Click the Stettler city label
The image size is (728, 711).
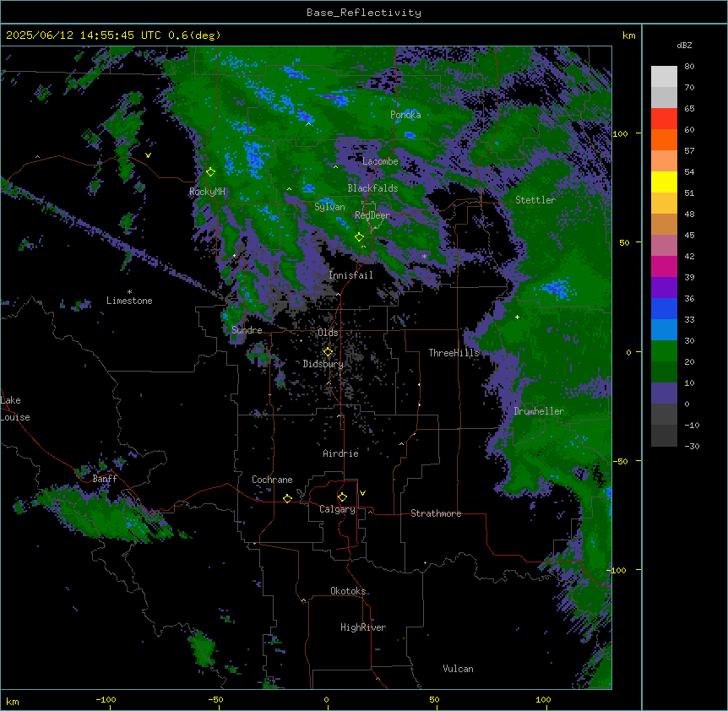pyautogui.click(x=535, y=200)
